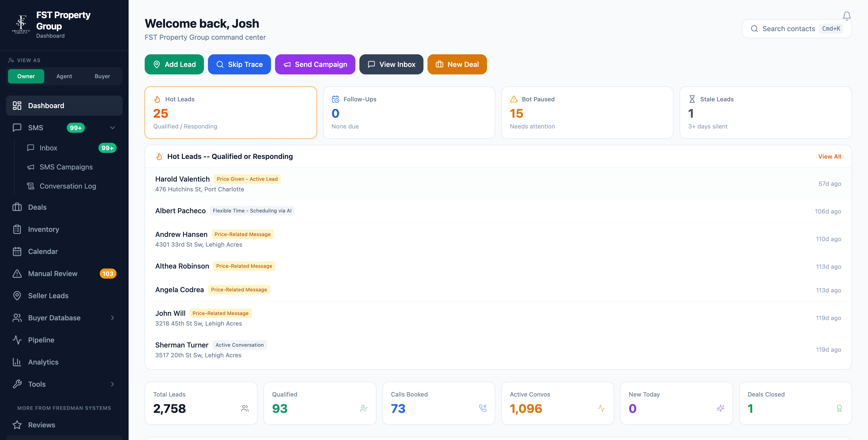The image size is (868, 440).
Task: Click the Calls Booked phone icon
Action: coord(482,408)
